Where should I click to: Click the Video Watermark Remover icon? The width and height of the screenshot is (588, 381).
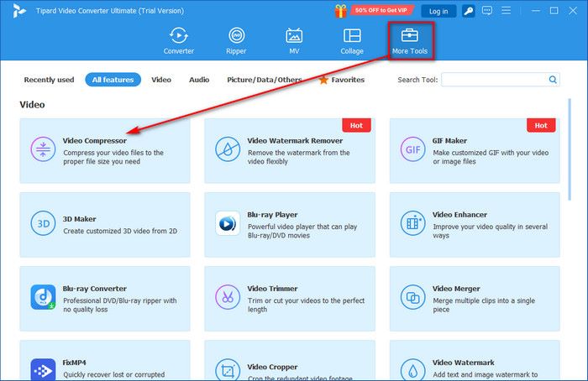[x=228, y=149]
